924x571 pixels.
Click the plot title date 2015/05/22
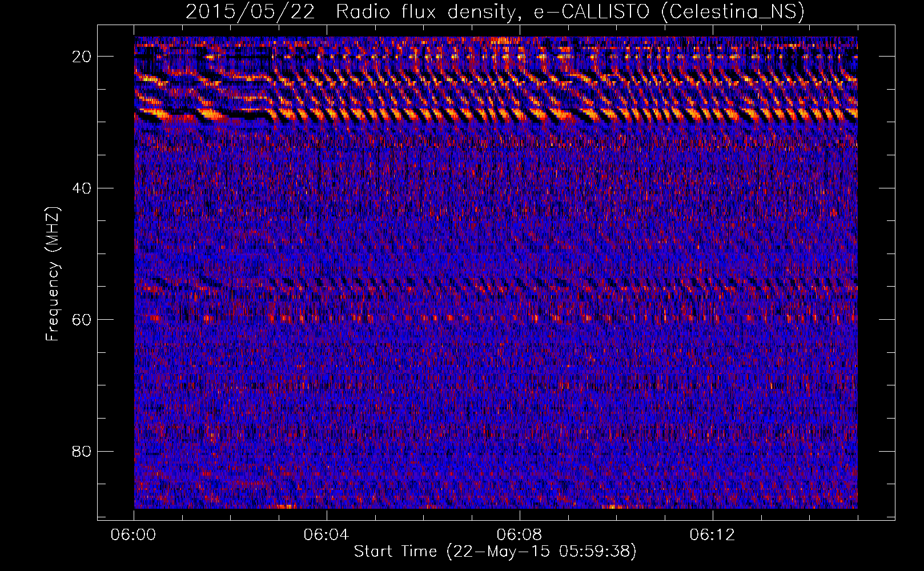coord(250,12)
